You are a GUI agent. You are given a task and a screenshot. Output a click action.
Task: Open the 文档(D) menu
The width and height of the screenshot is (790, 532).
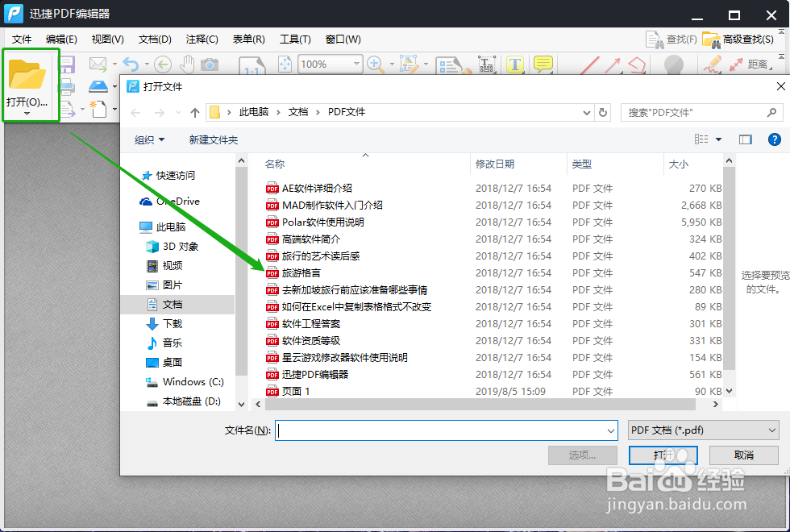pyautogui.click(x=155, y=39)
